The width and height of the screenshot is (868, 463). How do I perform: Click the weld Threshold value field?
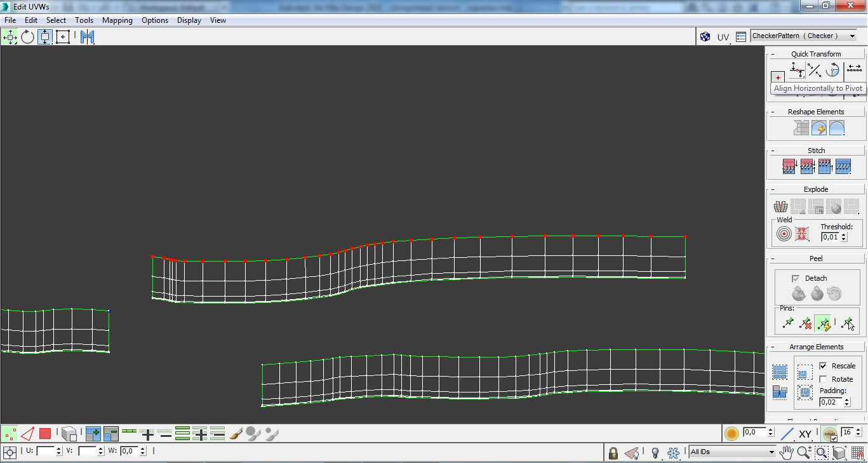coord(830,237)
